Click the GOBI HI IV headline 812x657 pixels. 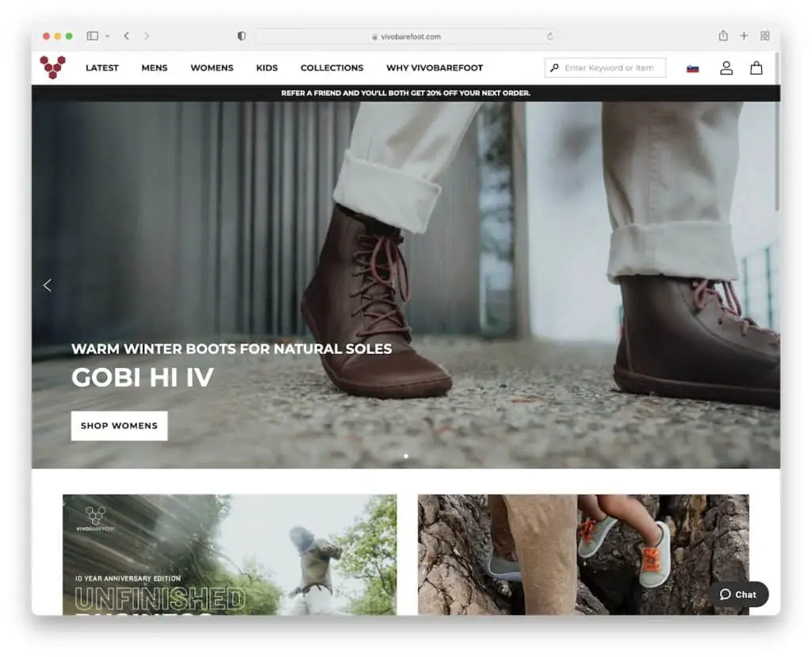tap(143, 377)
